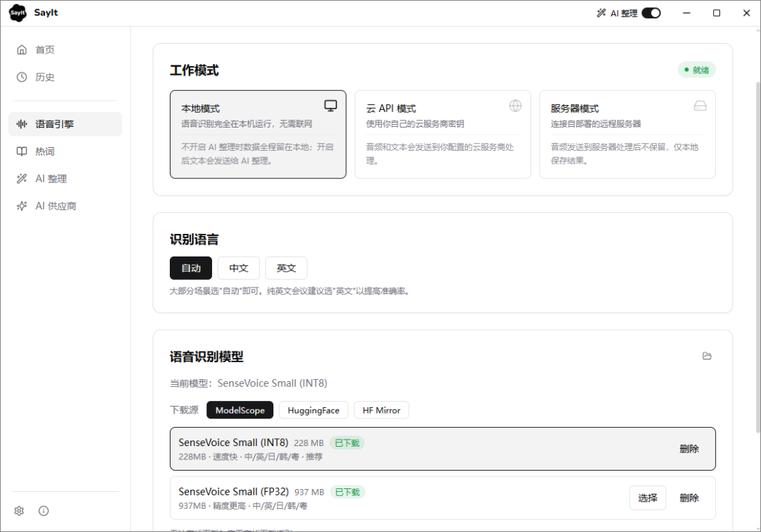
Task: Click the book icon beside 热词
Action: click(22, 151)
